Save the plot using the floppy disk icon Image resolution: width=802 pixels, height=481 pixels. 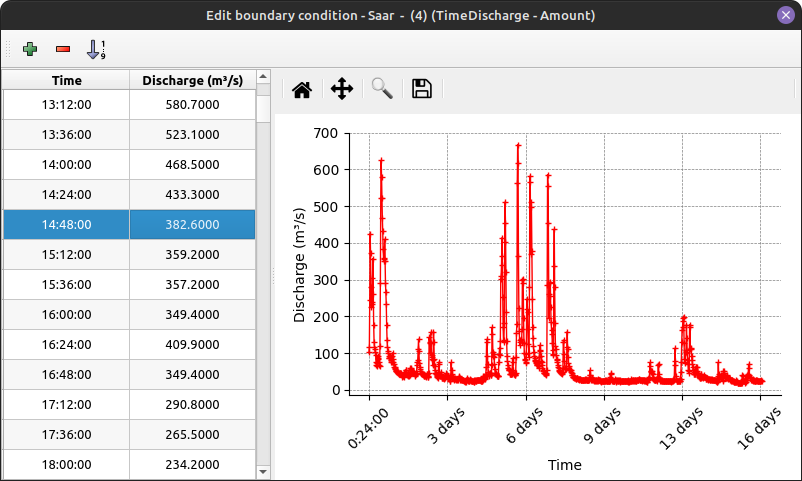422,90
